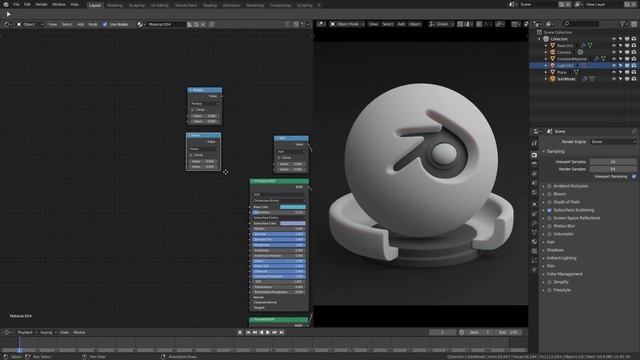Screen dimensions: 640x360
Task: Open the outliner filter funnel icon
Action: (x=622, y=24)
